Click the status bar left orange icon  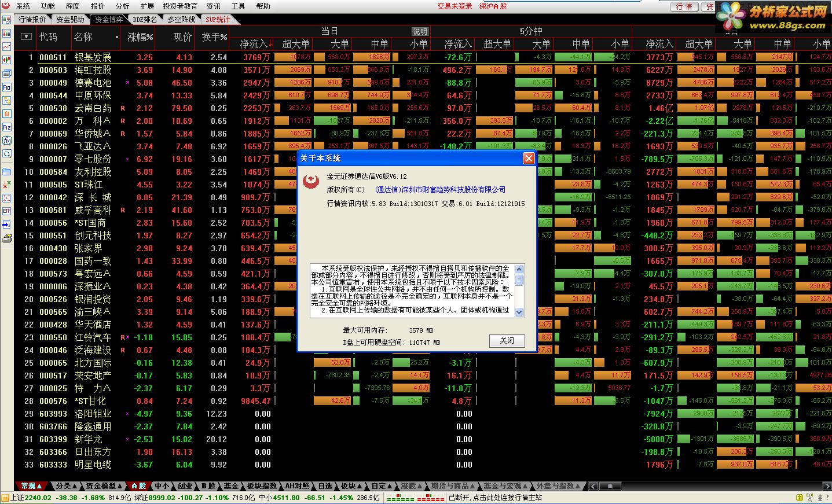tap(5, 498)
